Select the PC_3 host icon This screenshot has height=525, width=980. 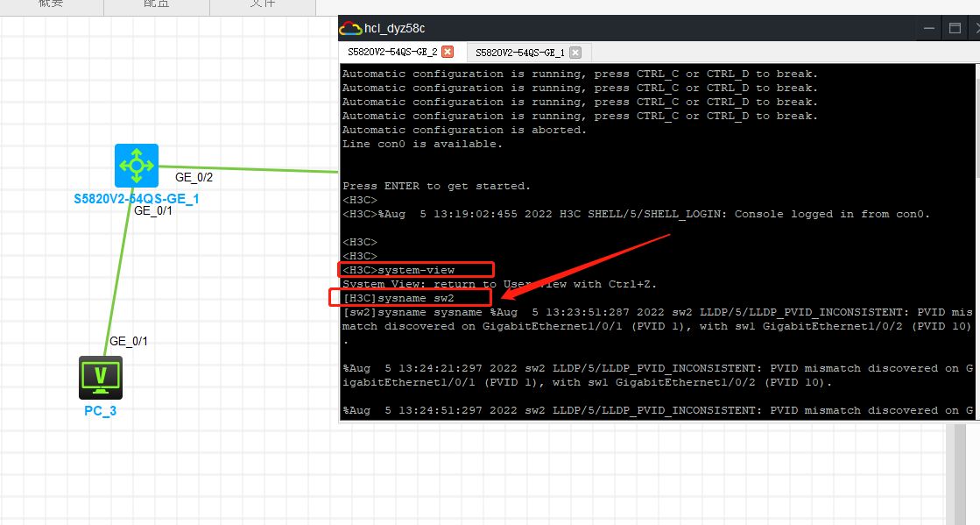(x=101, y=378)
